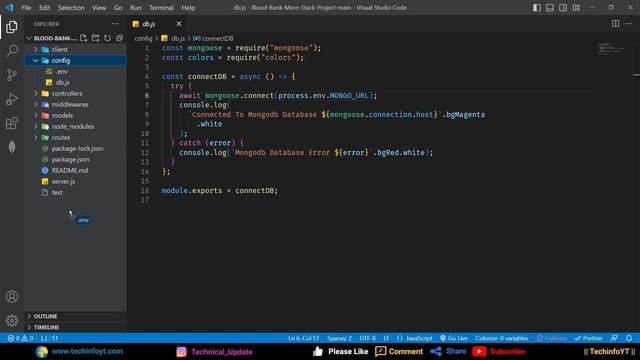Split the editor to the right
The width and height of the screenshot is (640, 360).
616,24
